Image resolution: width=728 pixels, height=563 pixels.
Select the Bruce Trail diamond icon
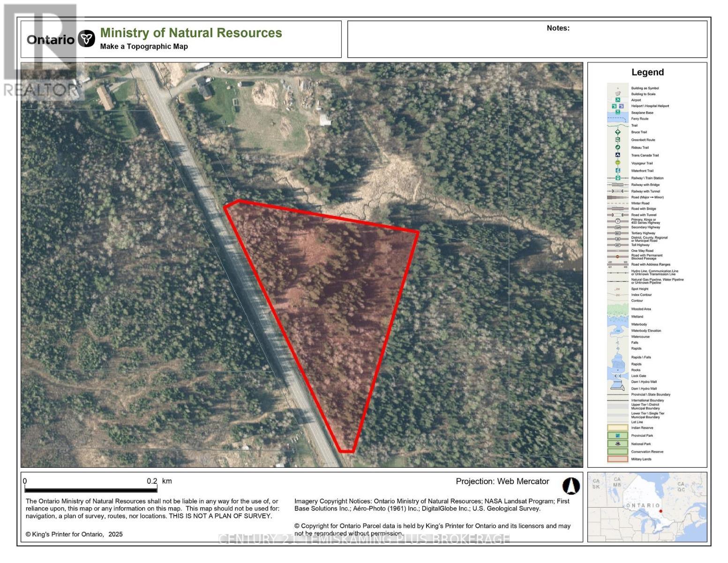pyautogui.click(x=618, y=132)
